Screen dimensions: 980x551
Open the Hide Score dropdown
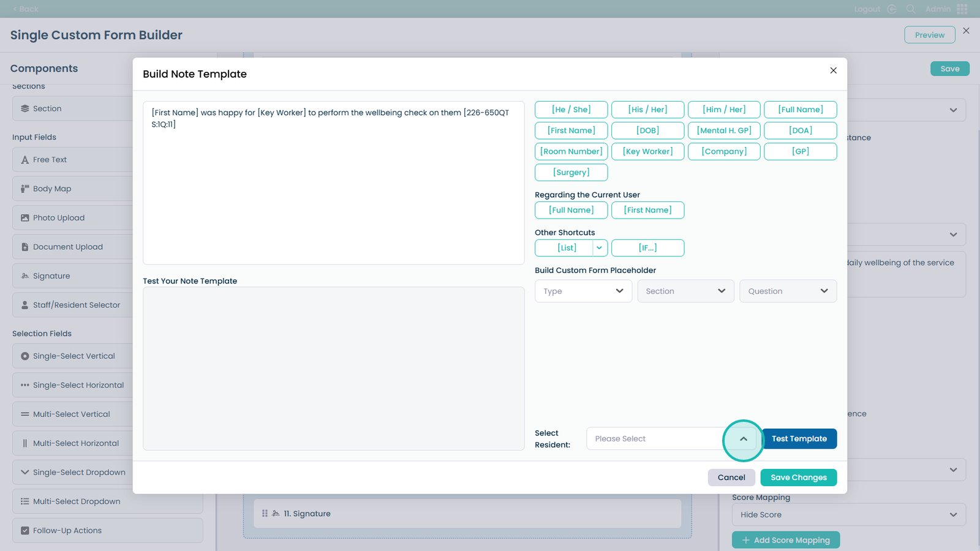849,515
